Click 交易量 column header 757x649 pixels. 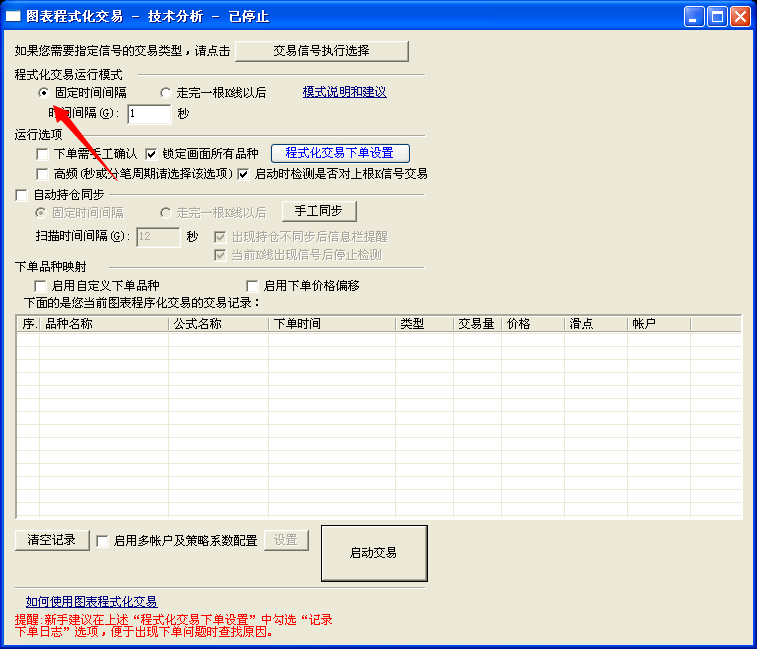pyautogui.click(x=477, y=324)
